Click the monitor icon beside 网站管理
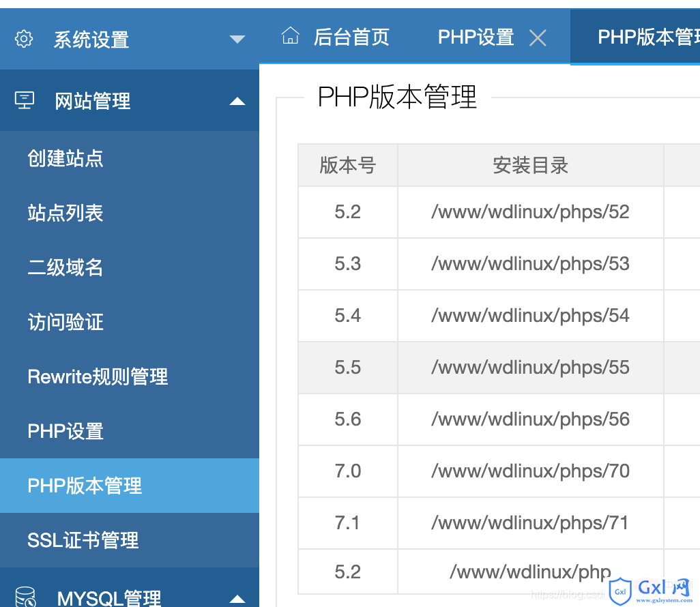This screenshot has width=700, height=607. [x=24, y=100]
